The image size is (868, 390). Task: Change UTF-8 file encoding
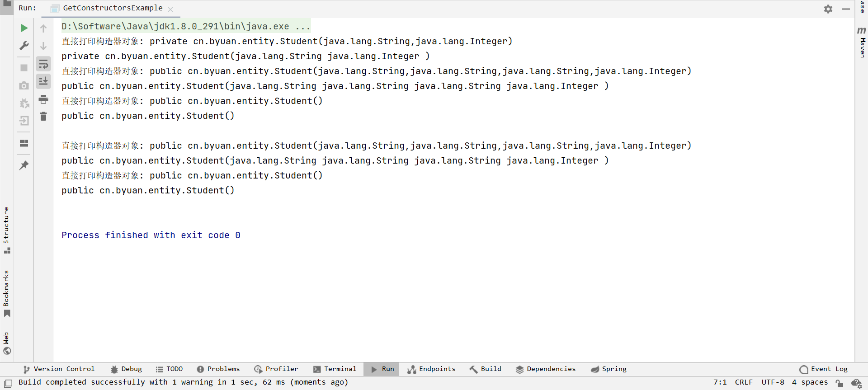coord(773,382)
